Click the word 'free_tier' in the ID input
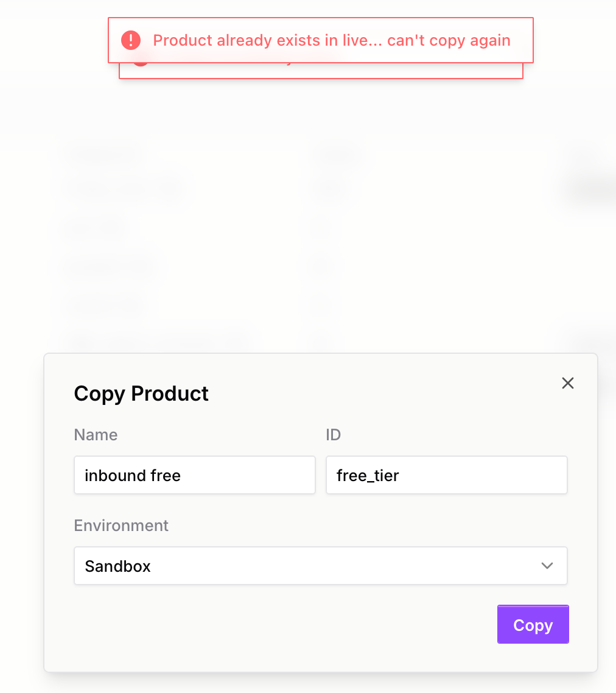The height and width of the screenshot is (693, 616). point(368,475)
